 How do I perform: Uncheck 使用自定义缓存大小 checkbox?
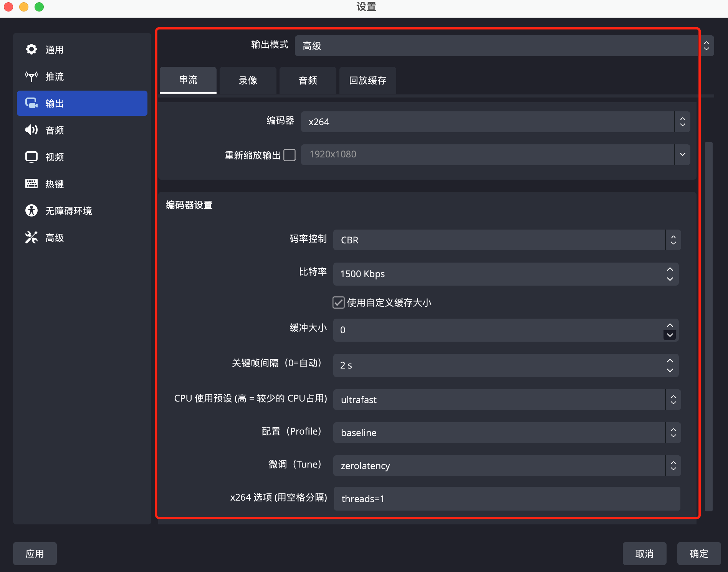pos(338,303)
